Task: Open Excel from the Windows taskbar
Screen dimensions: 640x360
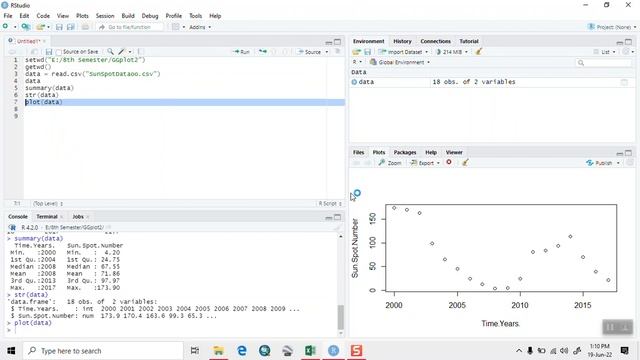Action: click(x=310, y=351)
